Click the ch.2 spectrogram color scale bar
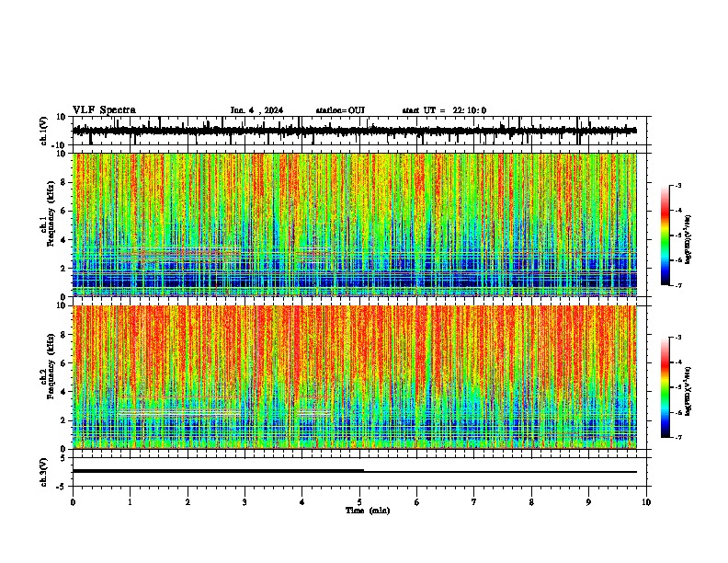The width and height of the screenshot is (728, 563). [x=665, y=387]
